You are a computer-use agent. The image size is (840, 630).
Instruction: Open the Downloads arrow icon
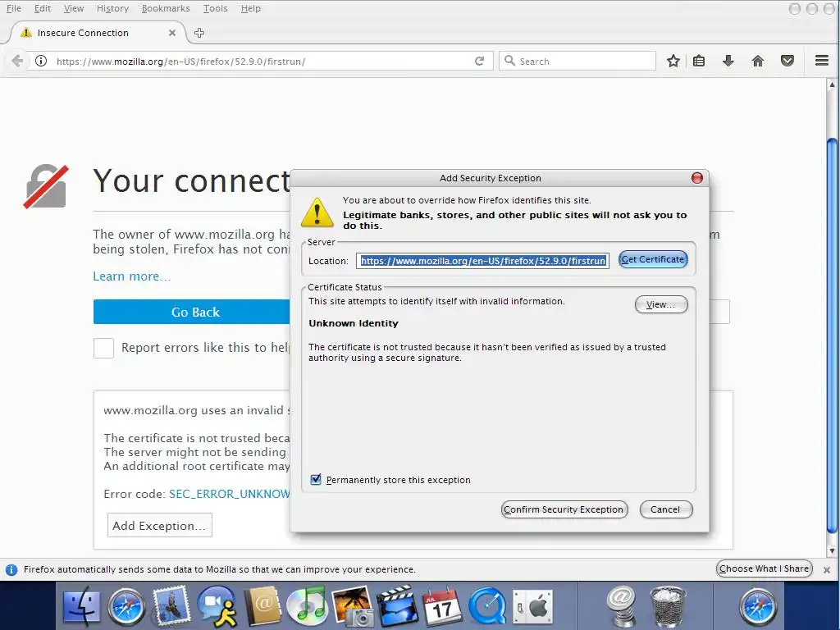(728, 61)
